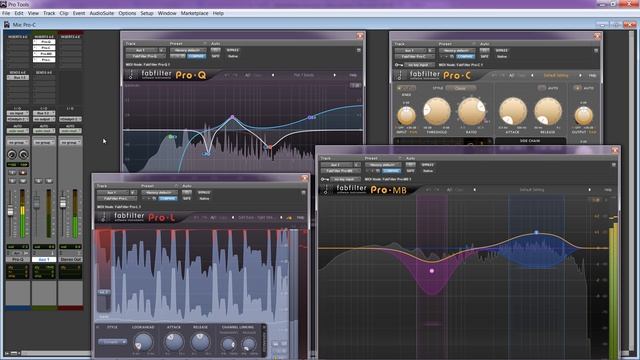Go to previous preset in Pro-MB
The image size is (640, 360).
tap(474, 190)
